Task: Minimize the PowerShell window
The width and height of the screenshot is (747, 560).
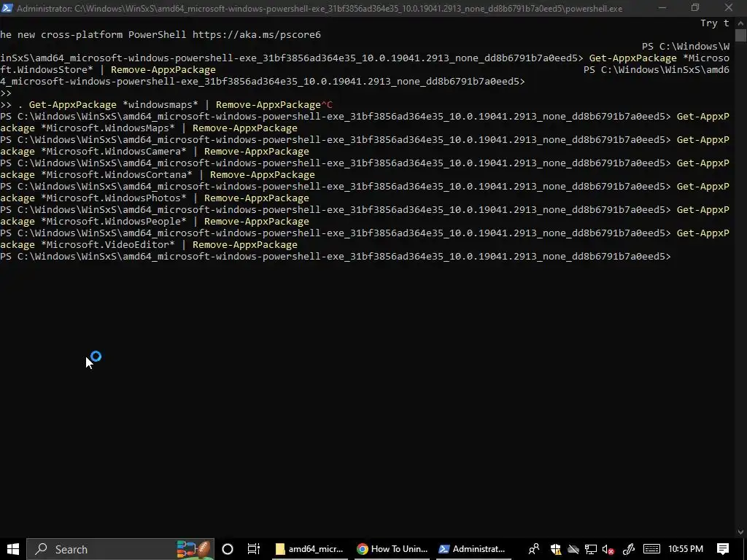Action: tap(662, 7)
